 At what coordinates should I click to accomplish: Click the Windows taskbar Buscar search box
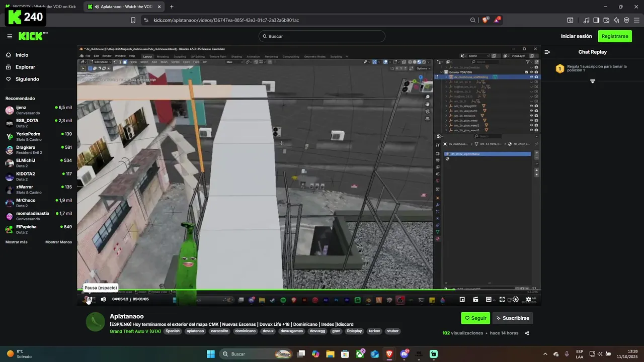pyautogui.click(x=257, y=354)
